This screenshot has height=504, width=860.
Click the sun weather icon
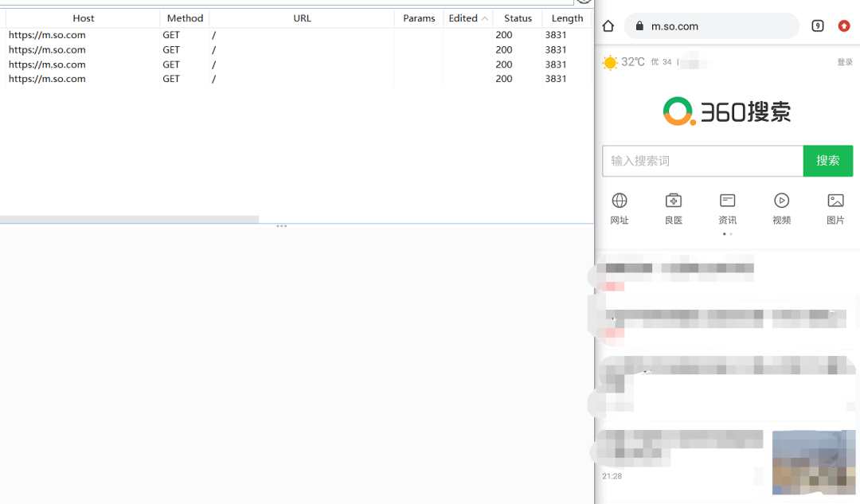click(609, 63)
